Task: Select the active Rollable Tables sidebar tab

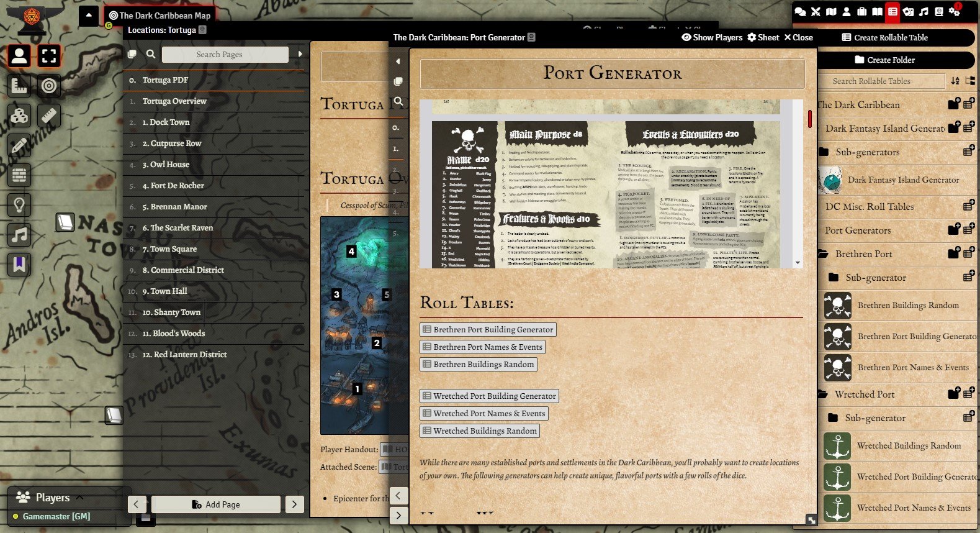Action: 892,11
